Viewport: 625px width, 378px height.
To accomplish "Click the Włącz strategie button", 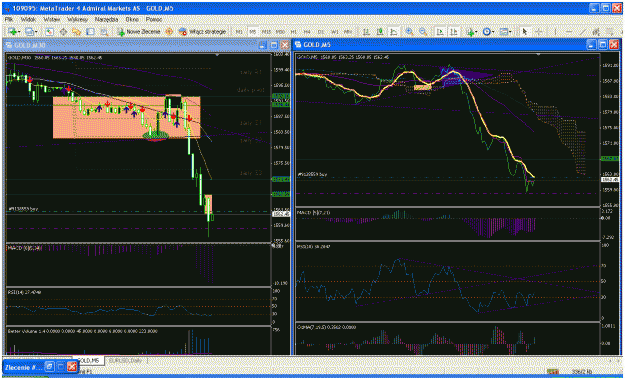I will 202,32.
